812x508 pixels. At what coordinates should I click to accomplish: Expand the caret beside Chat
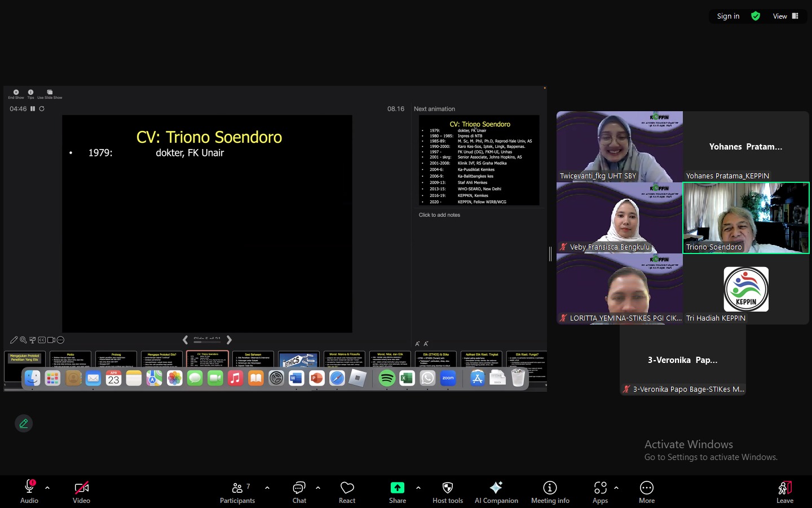coord(318,488)
